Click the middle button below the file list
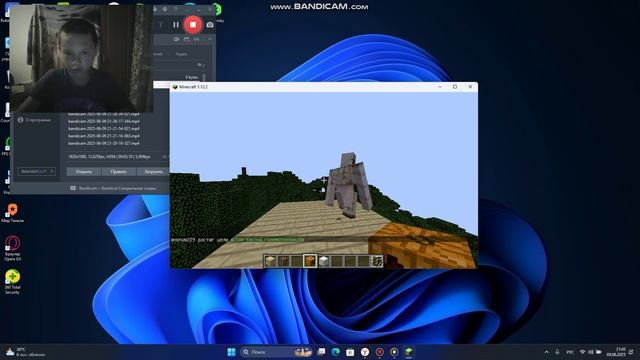This screenshot has height=360, width=640. click(x=118, y=172)
